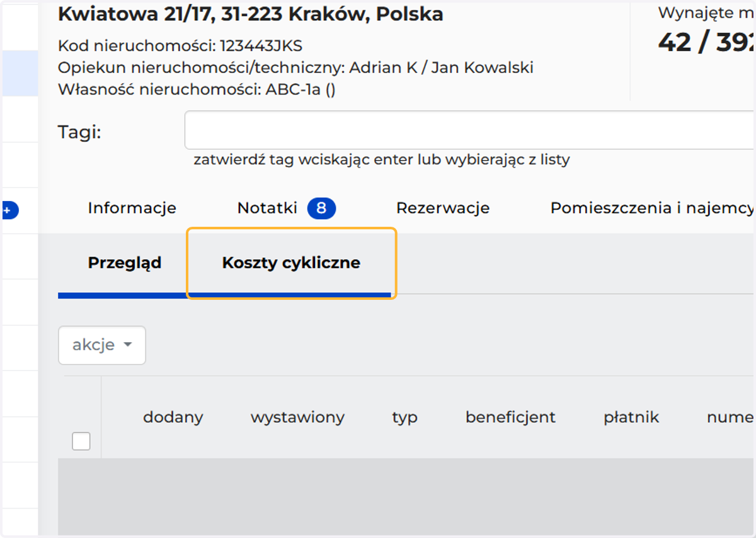
Task: Click the Opiekun nieruchomości Adrian K line
Action: (x=295, y=67)
